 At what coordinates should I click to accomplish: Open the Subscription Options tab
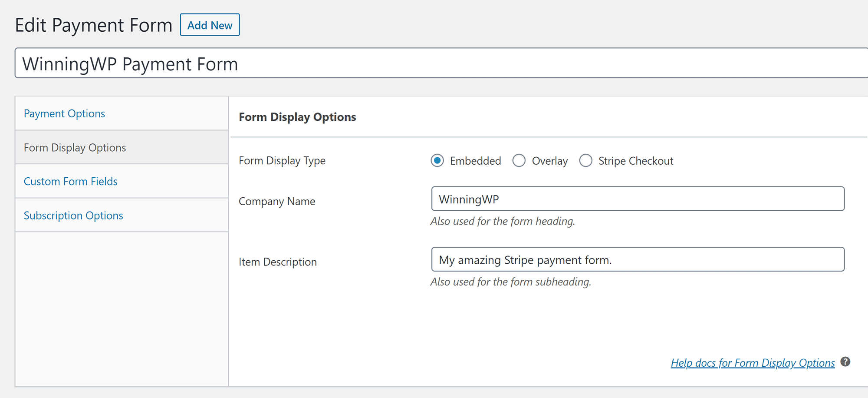pyautogui.click(x=122, y=215)
